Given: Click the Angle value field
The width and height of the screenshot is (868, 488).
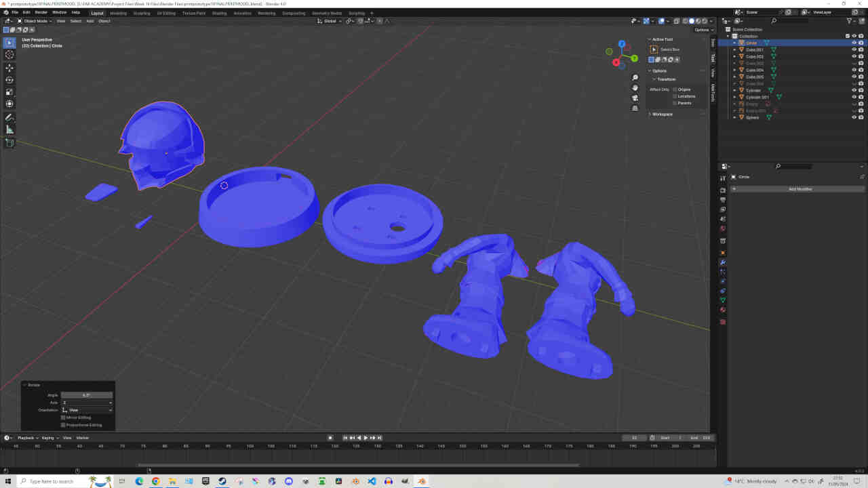Looking at the screenshot, I should 87,394.
